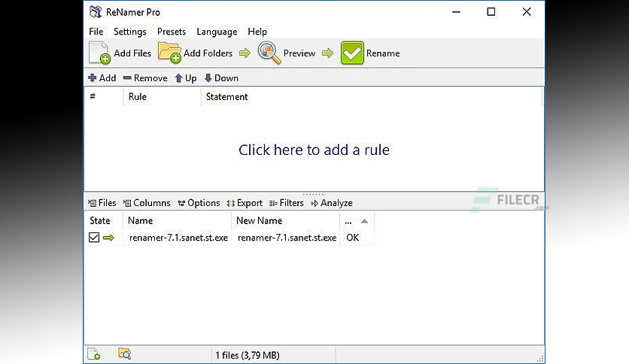The image size is (629, 364).
Task: Click the Preview magnifier icon
Action: (x=269, y=53)
